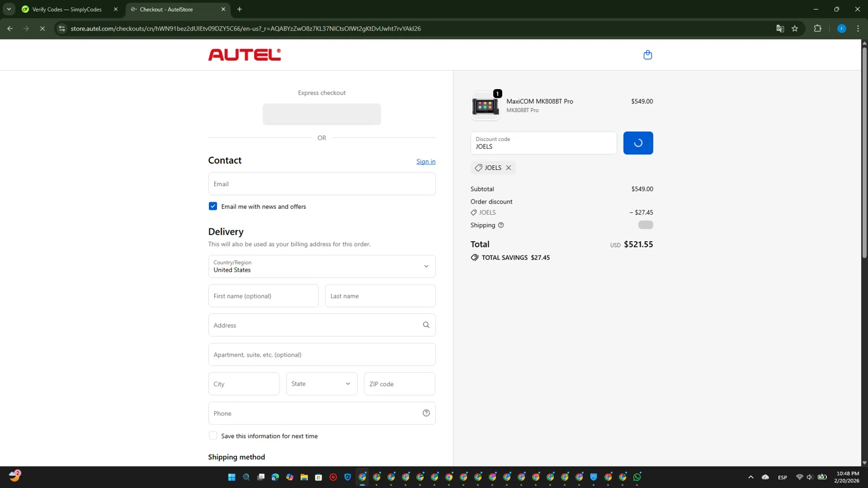Focus the ZIP code field
This screenshot has width=868, height=488.
(x=399, y=384)
